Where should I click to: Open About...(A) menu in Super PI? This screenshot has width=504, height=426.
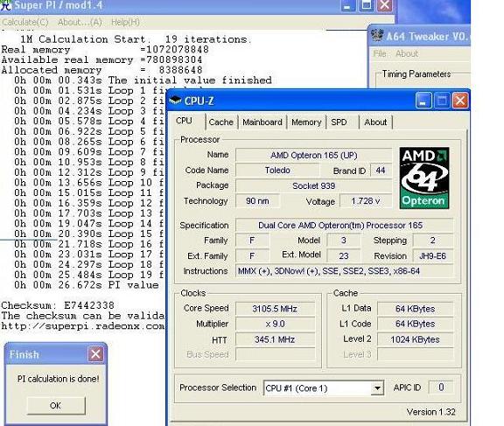tap(80, 22)
